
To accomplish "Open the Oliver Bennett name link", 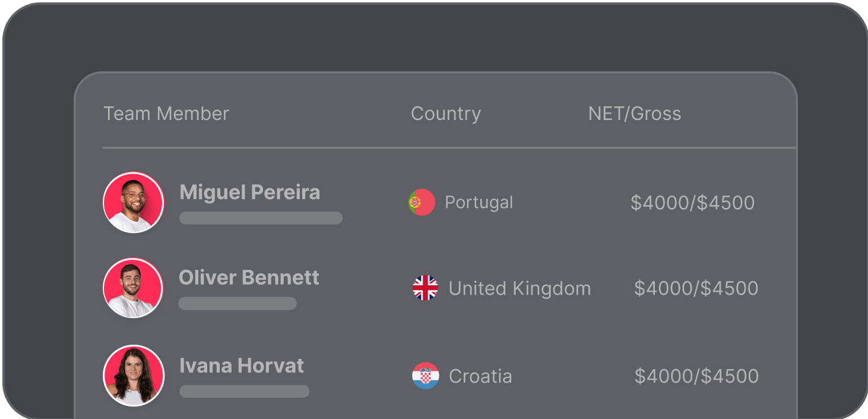I will point(249,278).
